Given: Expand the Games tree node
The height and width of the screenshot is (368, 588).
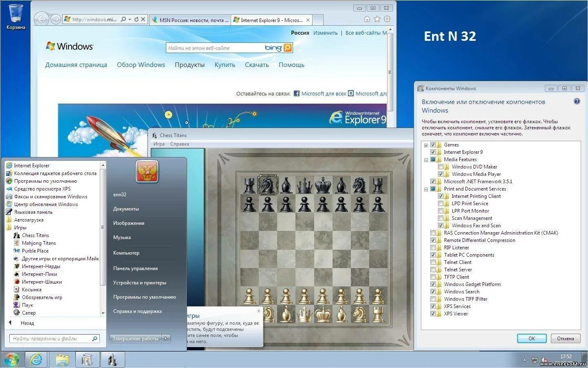Looking at the screenshot, I should (x=426, y=144).
